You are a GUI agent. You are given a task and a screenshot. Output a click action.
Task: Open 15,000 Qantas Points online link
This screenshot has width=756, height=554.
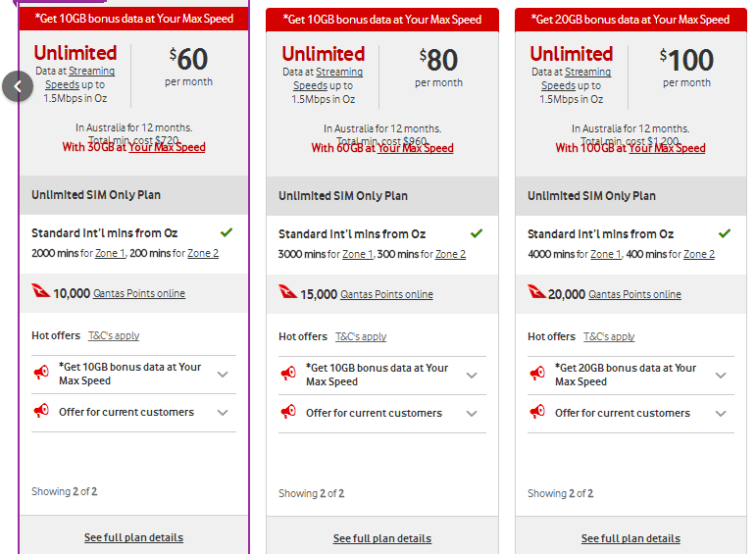click(386, 294)
